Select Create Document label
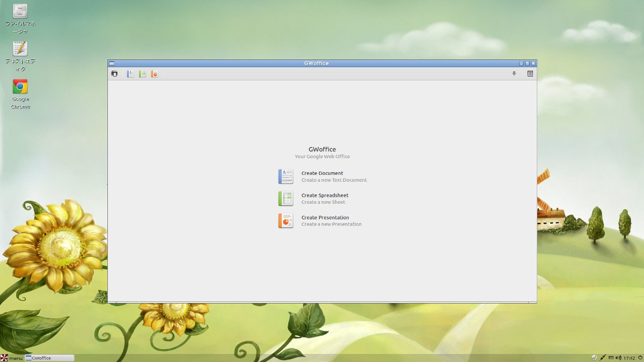 pyautogui.click(x=322, y=173)
